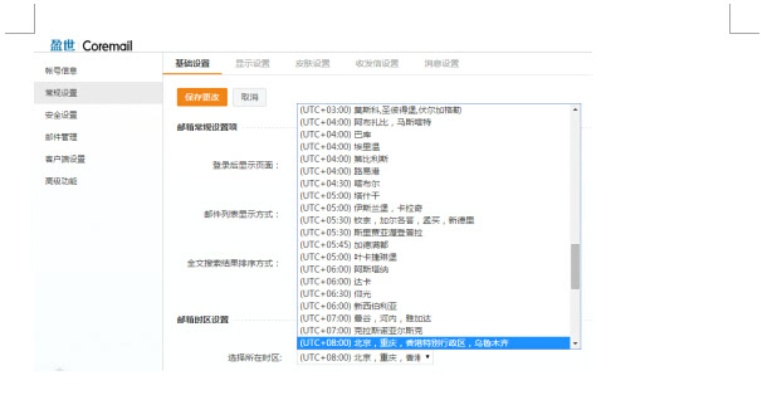The width and height of the screenshot is (772, 400).
Task: Open 邮件管理 from the sidebar
Action: [x=61, y=137]
